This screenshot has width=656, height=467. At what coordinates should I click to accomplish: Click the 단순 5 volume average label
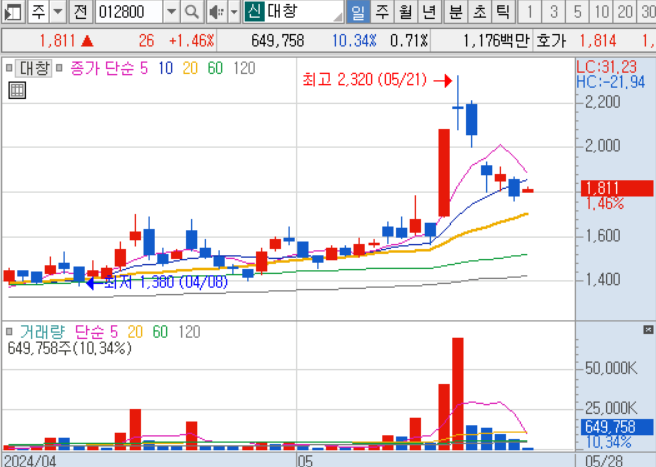pos(97,332)
